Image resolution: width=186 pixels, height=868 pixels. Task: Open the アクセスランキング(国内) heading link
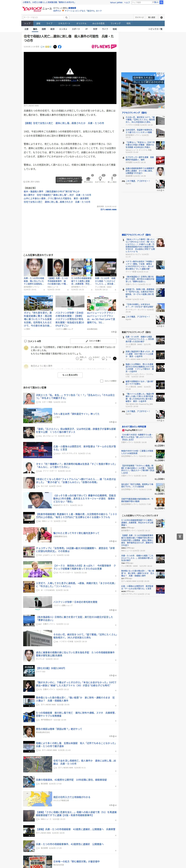[134, 113]
